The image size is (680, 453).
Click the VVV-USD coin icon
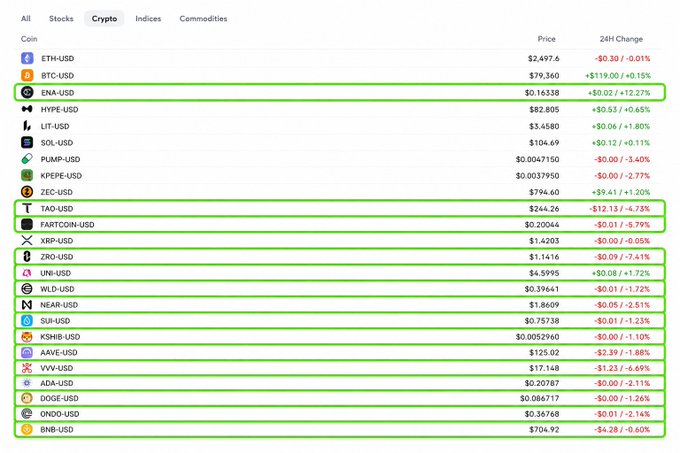click(x=27, y=368)
